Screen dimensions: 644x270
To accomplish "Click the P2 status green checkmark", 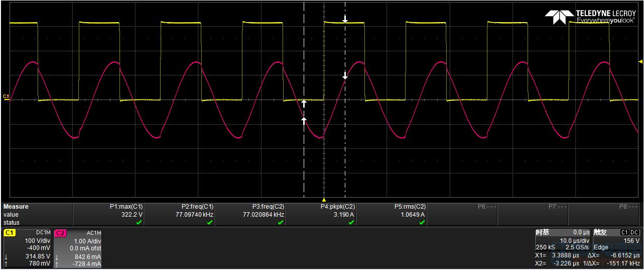I will (210, 222).
